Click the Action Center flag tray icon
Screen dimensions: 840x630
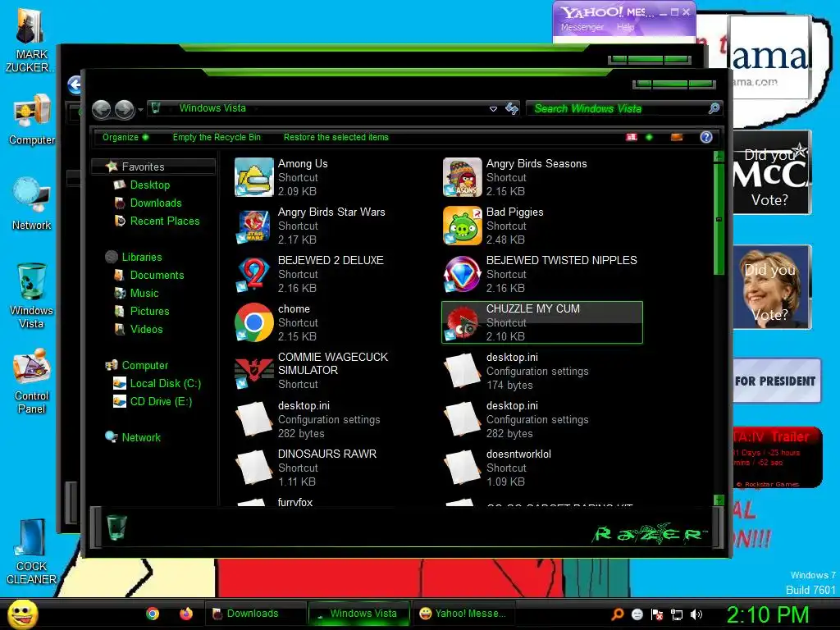[x=657, y=614]
